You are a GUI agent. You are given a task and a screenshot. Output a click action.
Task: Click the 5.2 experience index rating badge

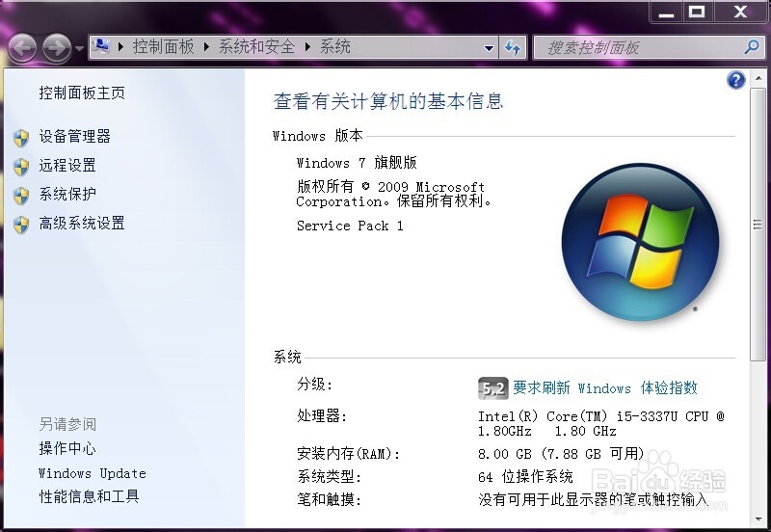click(492, 388)
